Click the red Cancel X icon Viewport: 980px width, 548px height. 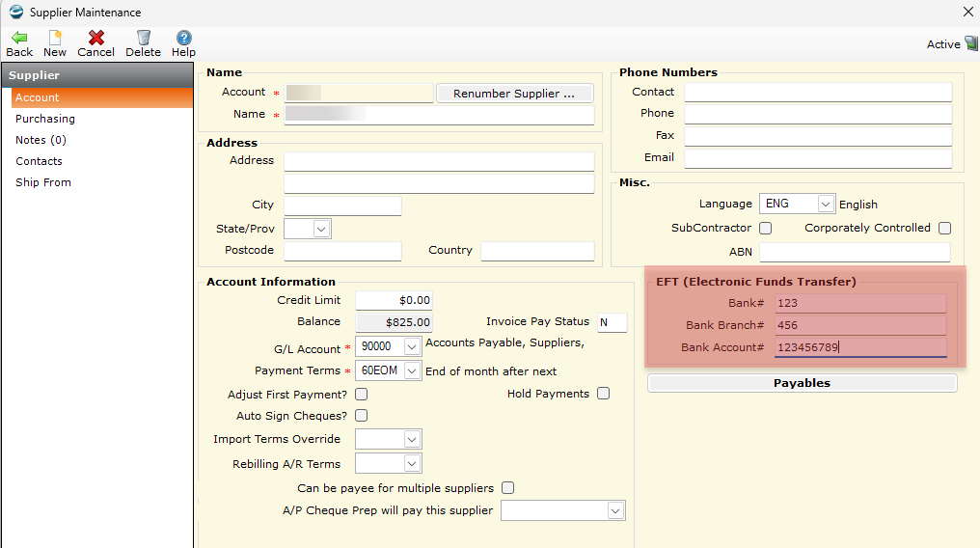[96, 38]
